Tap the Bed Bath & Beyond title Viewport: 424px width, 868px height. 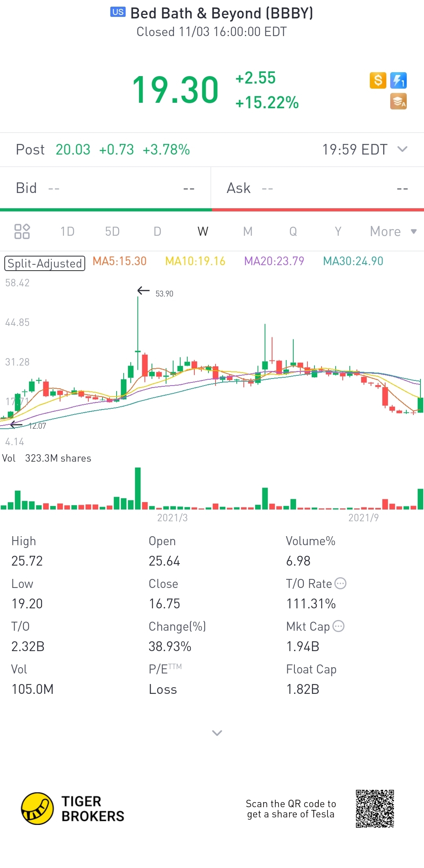[x=222, y=13]
